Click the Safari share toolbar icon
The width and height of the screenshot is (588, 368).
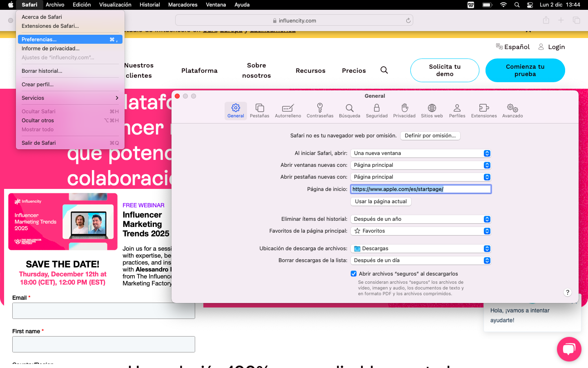(x=546, y=20)
